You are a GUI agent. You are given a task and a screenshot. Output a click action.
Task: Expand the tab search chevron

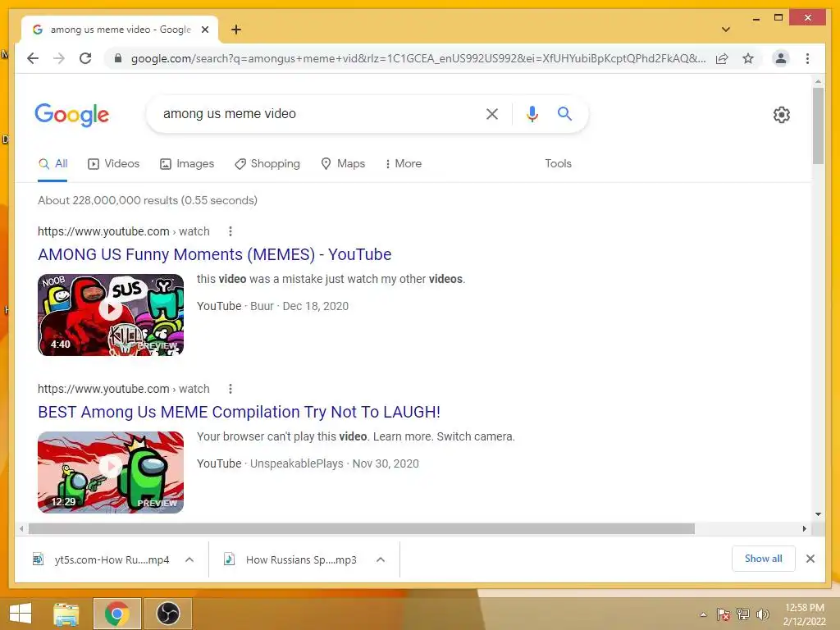[x=725, y=30]
